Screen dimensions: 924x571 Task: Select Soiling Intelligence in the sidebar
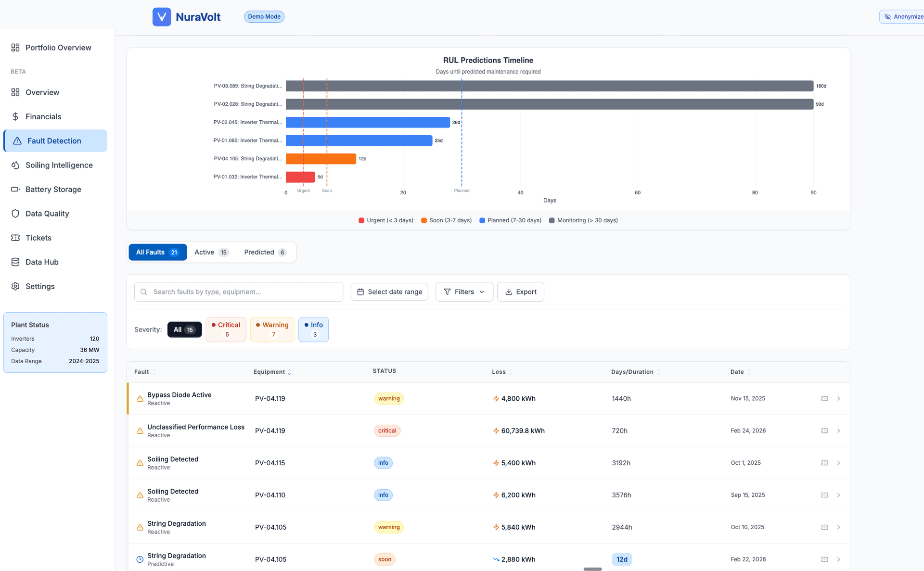coord(59,165)
